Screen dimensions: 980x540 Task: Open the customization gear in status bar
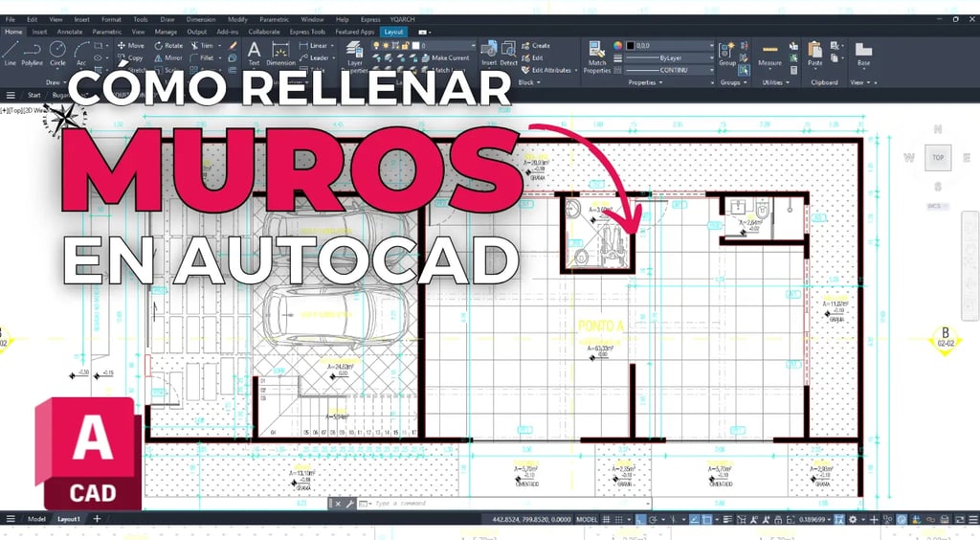coord(853,519)
